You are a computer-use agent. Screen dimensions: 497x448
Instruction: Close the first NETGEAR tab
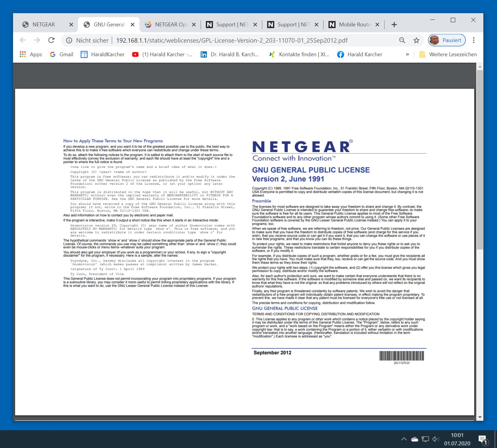[x=71, y=25]
